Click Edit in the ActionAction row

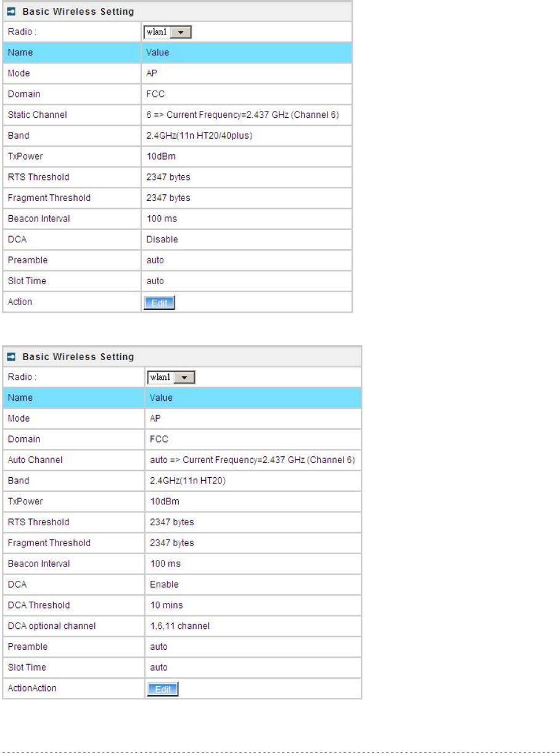point(162,689)
